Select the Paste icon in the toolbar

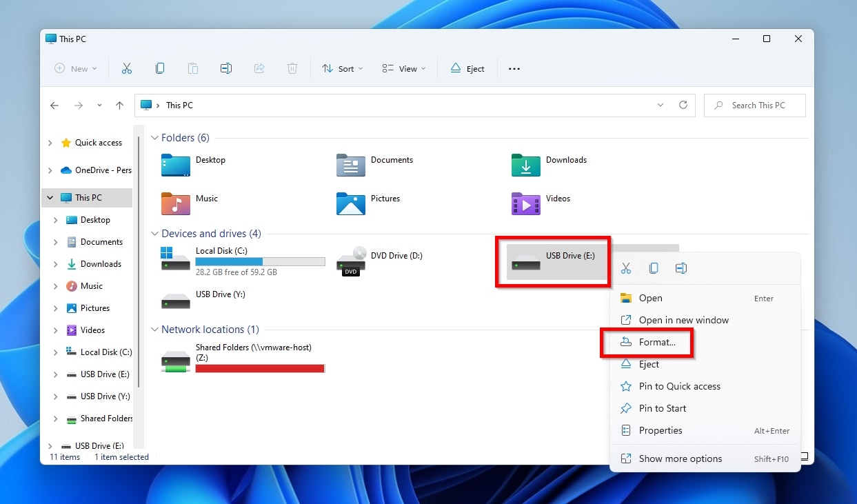click(x=193, y=68)
